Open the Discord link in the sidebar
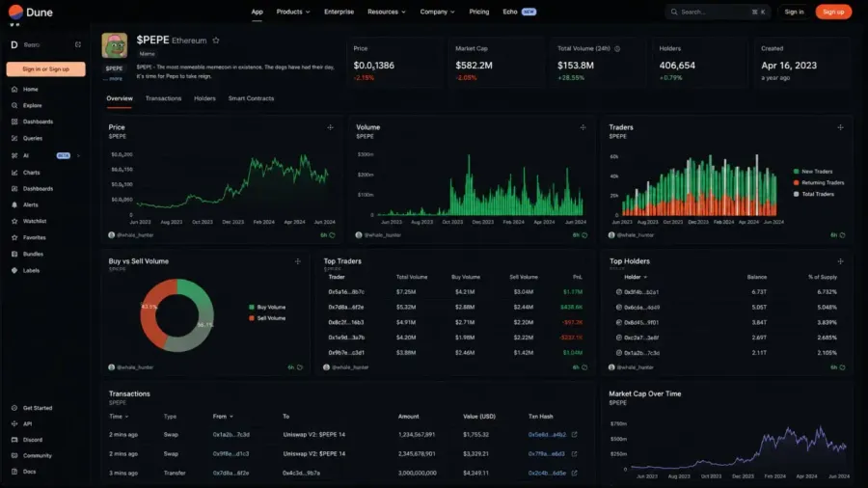 pyautogui.click(x=27, y=440)
